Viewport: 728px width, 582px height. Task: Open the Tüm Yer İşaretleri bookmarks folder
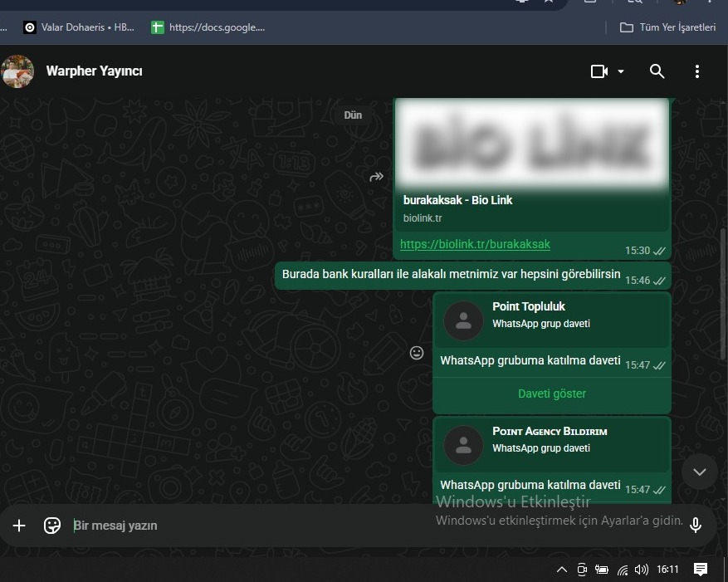667,27
